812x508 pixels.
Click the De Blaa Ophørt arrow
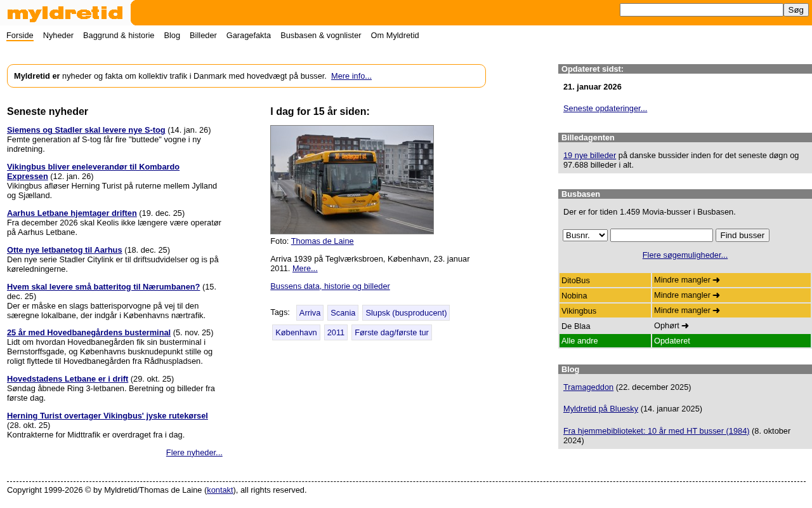point(685,326)
